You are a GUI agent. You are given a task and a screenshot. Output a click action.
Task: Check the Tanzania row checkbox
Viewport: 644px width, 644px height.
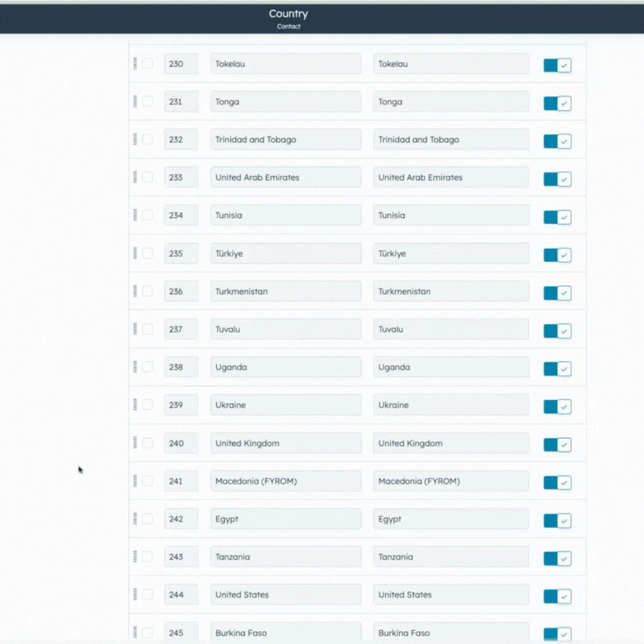pyautogui.click(x=147, y=557)
